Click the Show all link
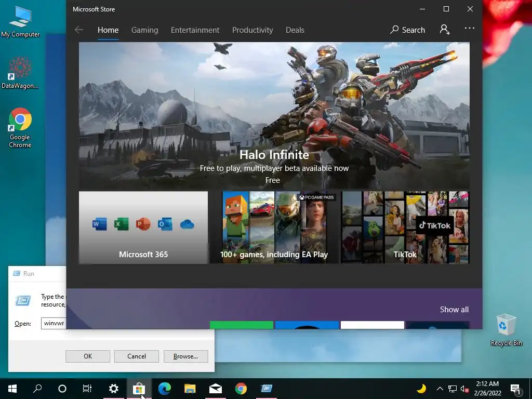This screenshot has height=399, width=532. (454, 310)
